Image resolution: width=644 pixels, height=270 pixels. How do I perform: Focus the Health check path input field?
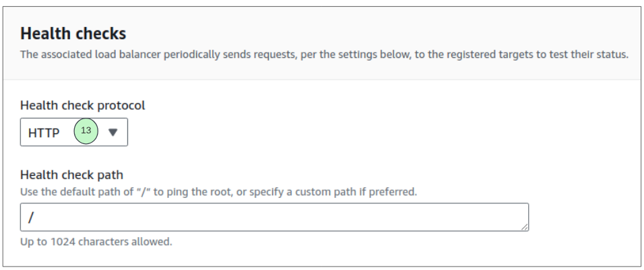coord(274,217)
